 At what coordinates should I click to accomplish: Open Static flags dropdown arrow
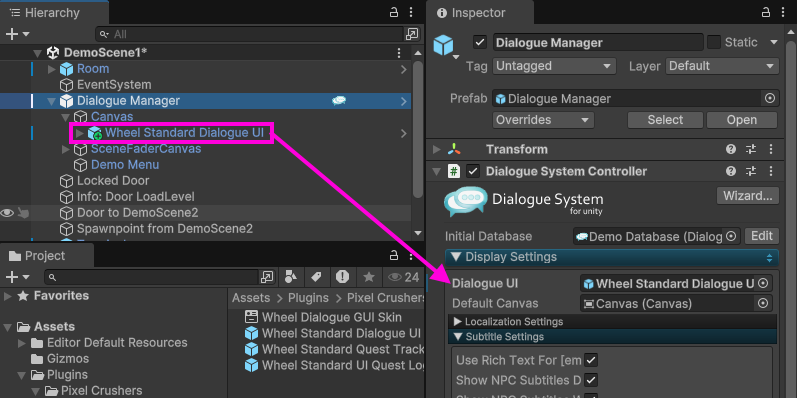[x=774, y=42]
